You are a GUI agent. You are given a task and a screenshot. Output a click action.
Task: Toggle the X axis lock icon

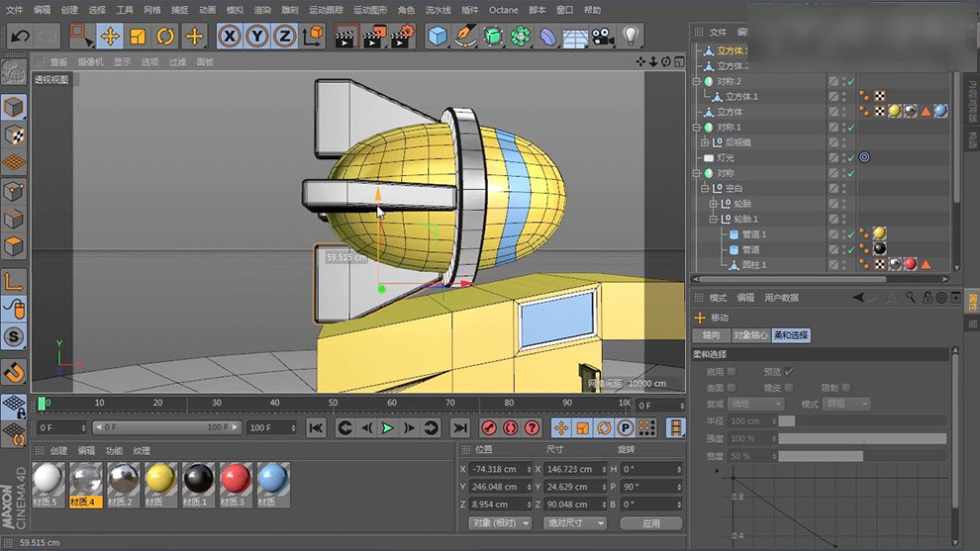click(230, 37)
